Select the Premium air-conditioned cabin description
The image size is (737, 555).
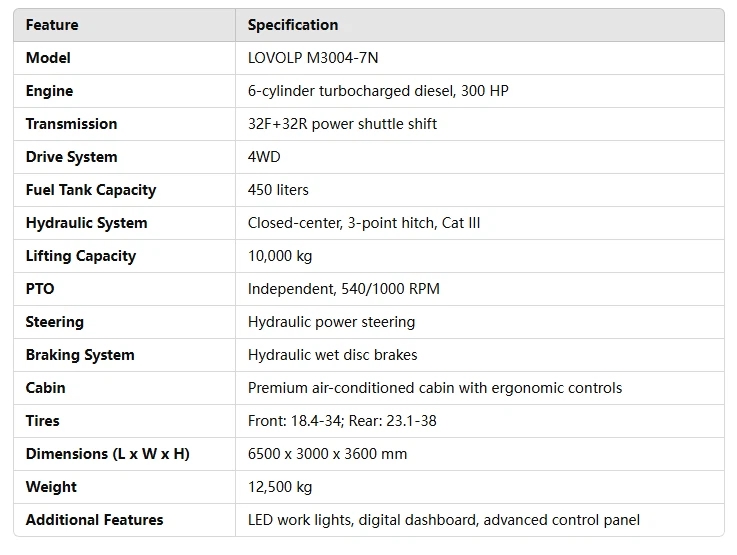coord(435,388)
